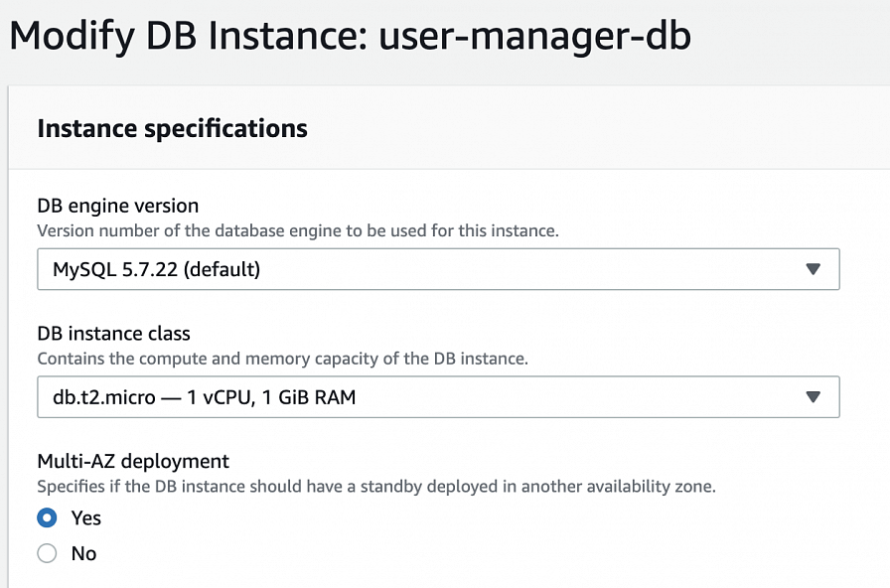Click the "Yes" option label text
This screenshot has height=588, width=890.
pyautogui.click(x=86, y=517)
